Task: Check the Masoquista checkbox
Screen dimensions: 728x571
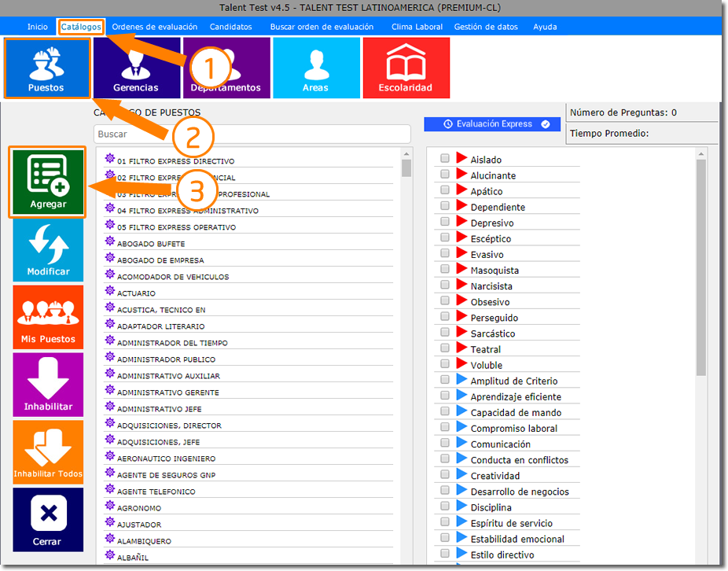Action: point(445,269)
